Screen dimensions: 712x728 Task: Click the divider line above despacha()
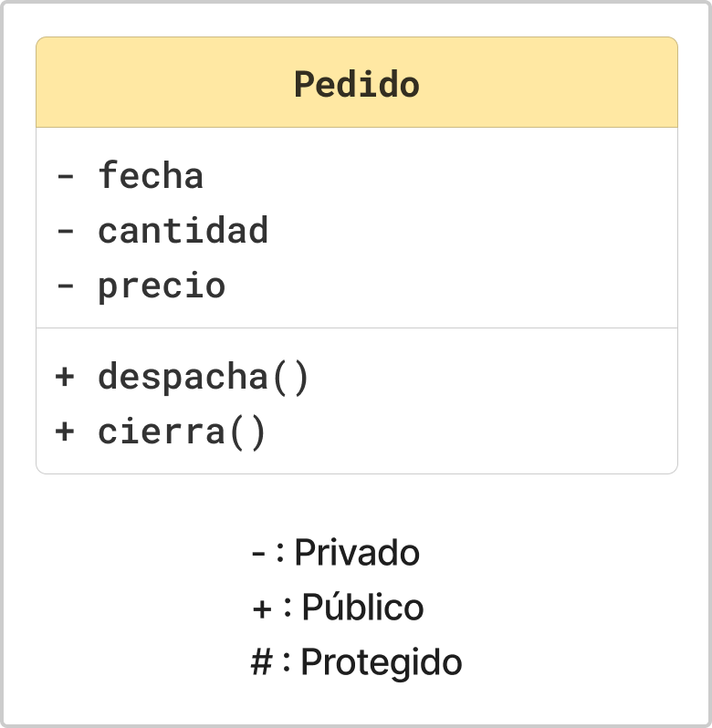coord(357,328)
